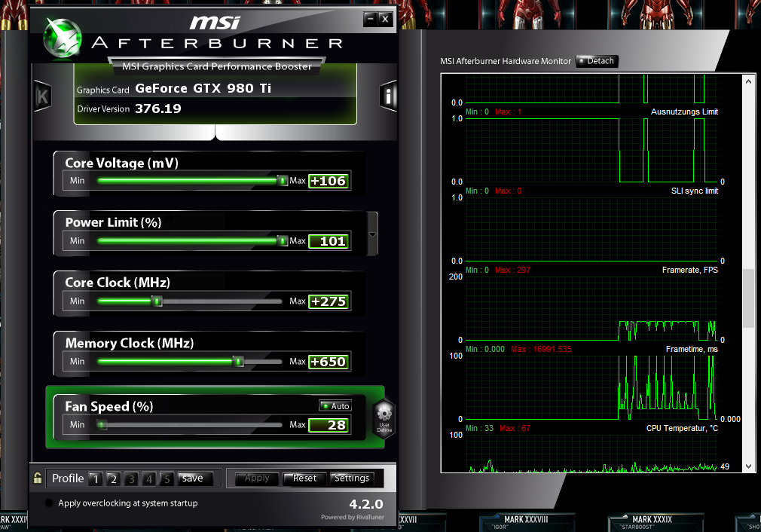This screenshot has height=532, width=761.
Task: Select Profile slot 4
Action: (149, 478)
